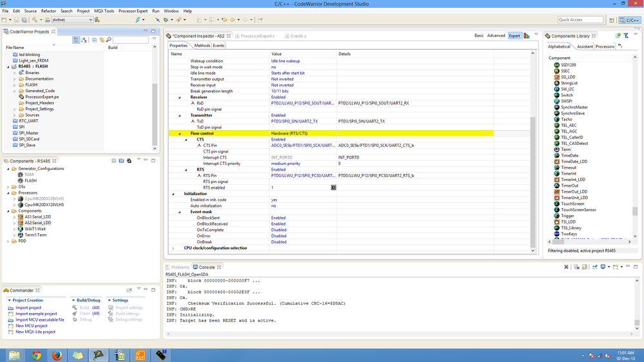This screenshot has height=362, width=644.
Task: Click link with editor icon in Projects
Action: [101, 40]
